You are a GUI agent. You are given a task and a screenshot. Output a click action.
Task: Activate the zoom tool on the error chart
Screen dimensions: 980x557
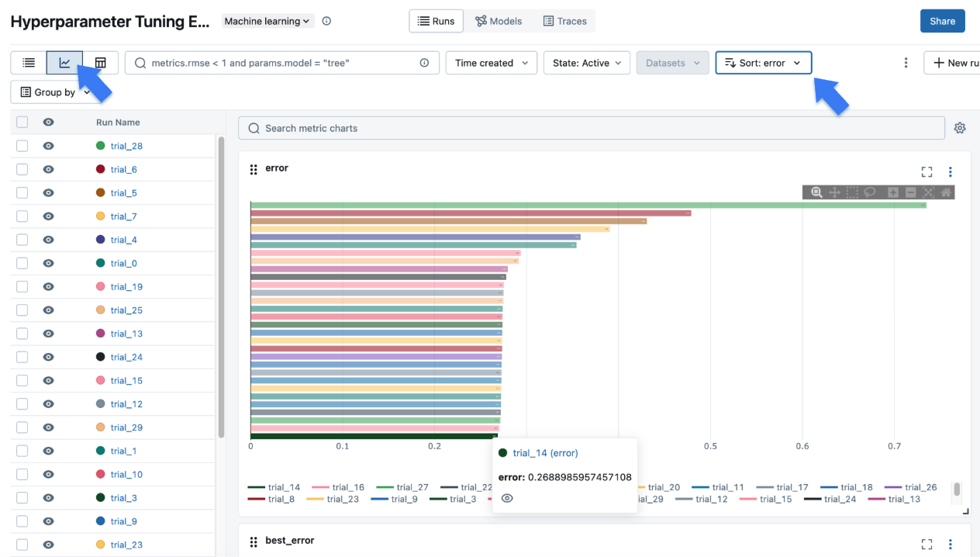coord(816,192)
